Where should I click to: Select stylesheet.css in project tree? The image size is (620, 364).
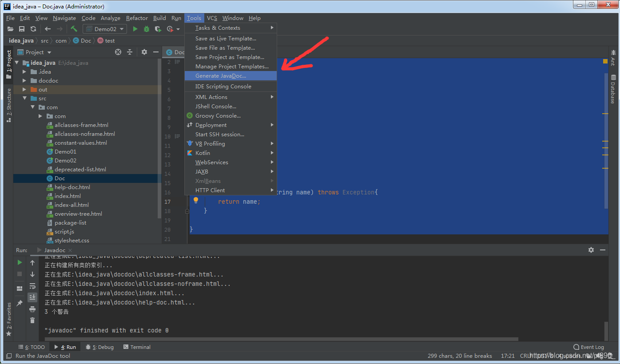click(x=72, y=240)
